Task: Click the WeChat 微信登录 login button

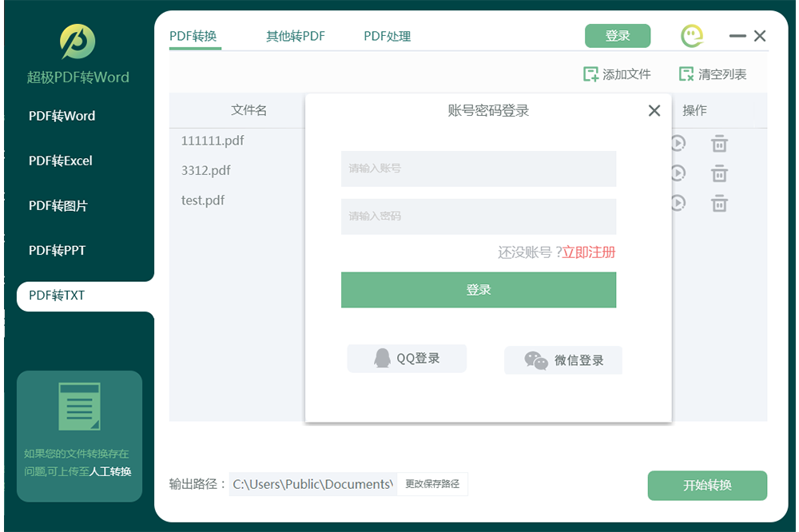Action: click(x=563, y=360)
